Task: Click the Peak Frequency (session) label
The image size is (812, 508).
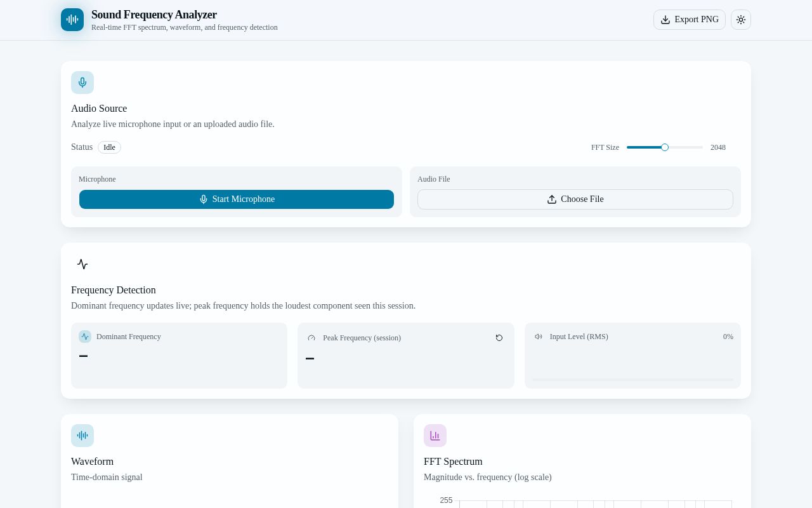Action: coord(362,338)
